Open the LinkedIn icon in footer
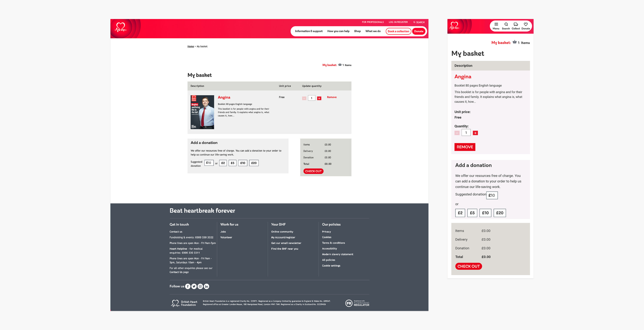This screenshot has width=644, height=330. 207,286
